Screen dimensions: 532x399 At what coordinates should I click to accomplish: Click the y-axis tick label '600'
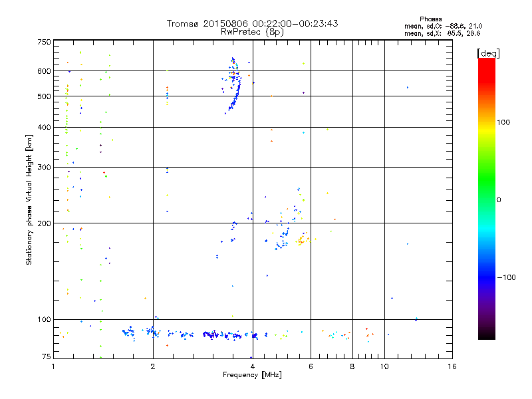pos(44,71)
